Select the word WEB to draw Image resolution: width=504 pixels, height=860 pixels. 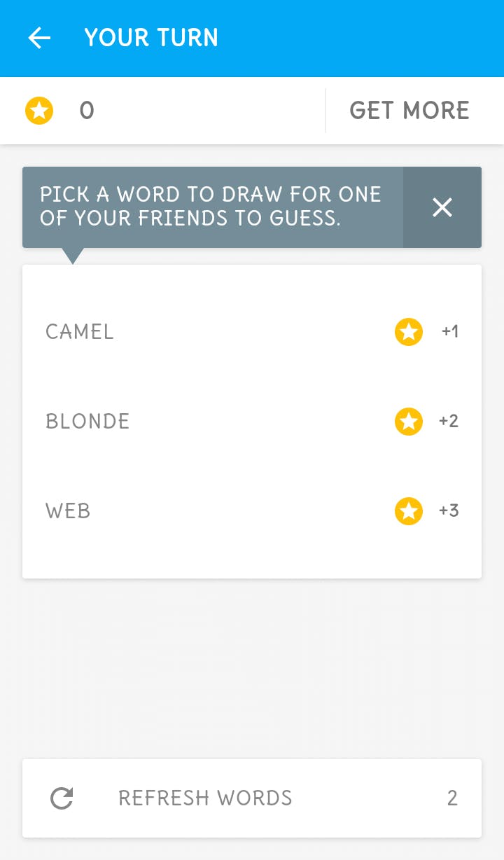pyautogui.click(x=68, y=511)
